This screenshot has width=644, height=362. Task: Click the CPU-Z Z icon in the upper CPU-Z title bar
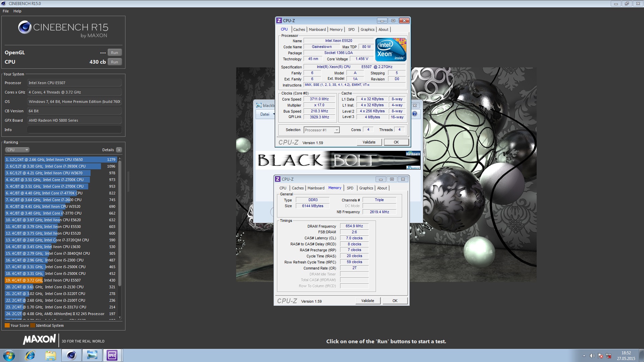click(279, 21)
